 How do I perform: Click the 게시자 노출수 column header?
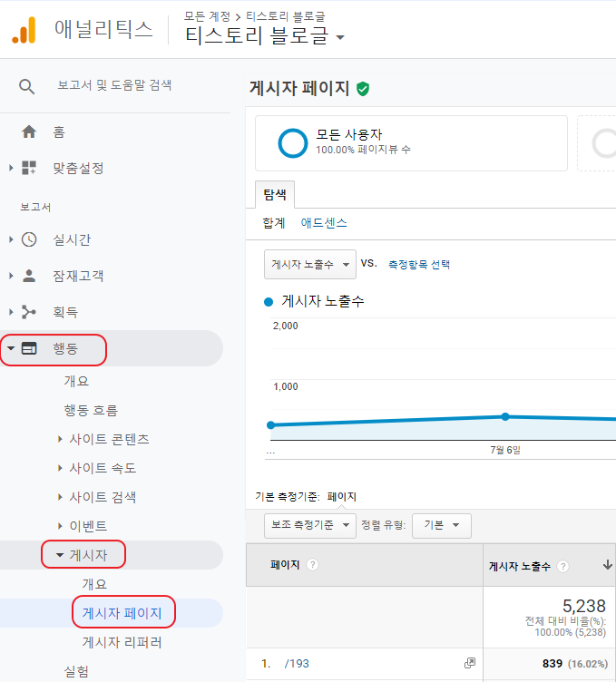[x=550, y=565]
